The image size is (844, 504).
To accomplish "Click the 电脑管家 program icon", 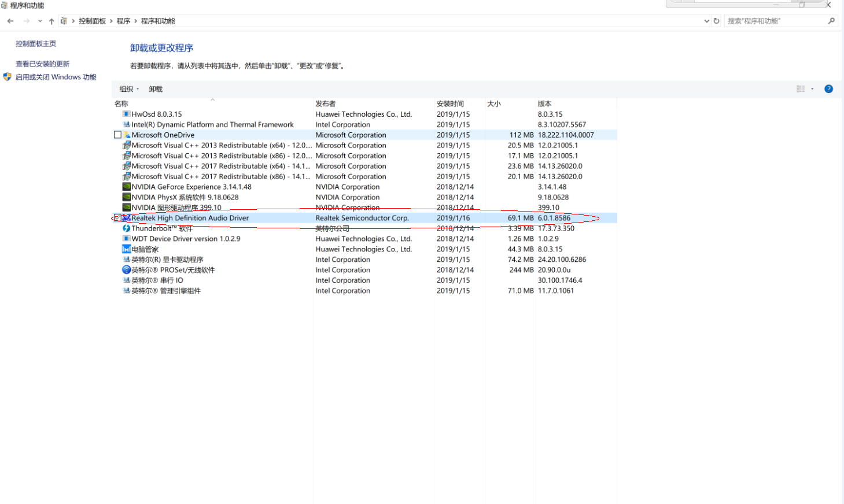I will pos(126,249).
